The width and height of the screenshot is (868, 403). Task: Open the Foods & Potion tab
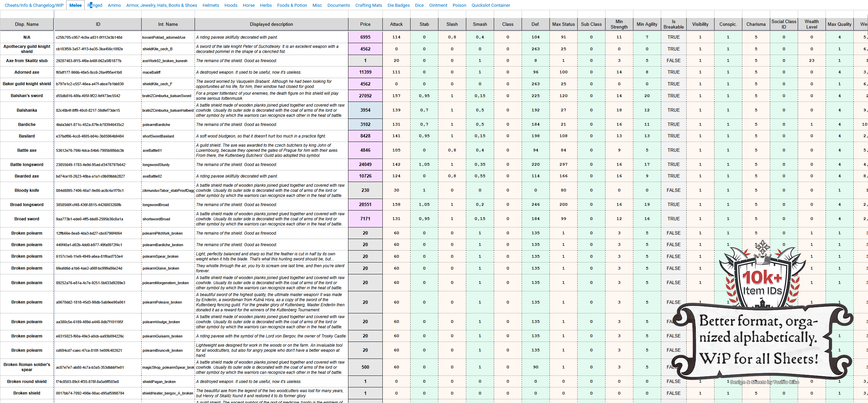pyautogui.click(x=292, y=5)
